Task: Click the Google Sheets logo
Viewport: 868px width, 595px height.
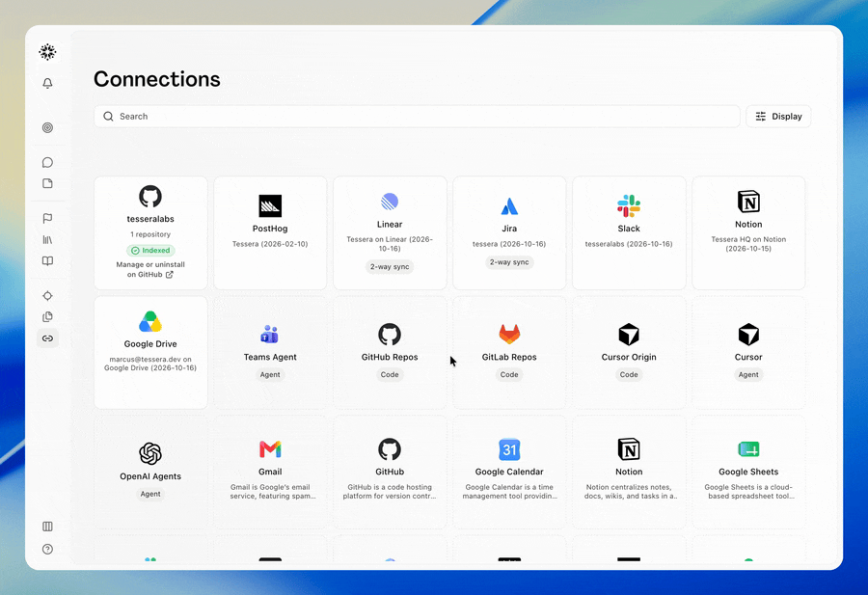Action: tap(748, 448)
